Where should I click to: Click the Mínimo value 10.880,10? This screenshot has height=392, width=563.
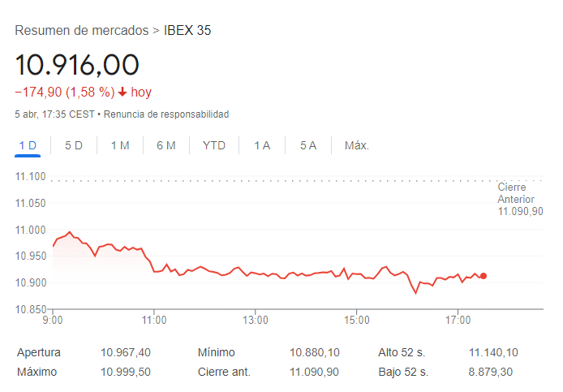point(315,352)
